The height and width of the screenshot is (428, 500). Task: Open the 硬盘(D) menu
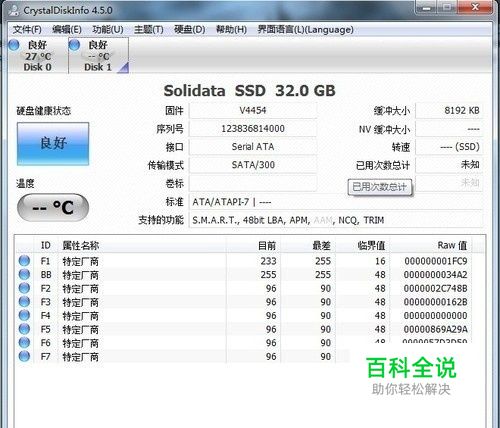coord(189,30)
